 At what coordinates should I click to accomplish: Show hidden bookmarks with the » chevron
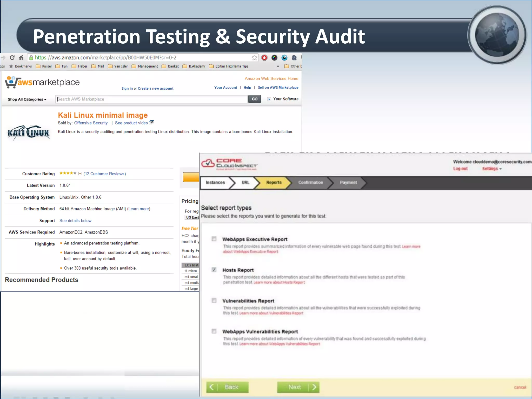278,66
